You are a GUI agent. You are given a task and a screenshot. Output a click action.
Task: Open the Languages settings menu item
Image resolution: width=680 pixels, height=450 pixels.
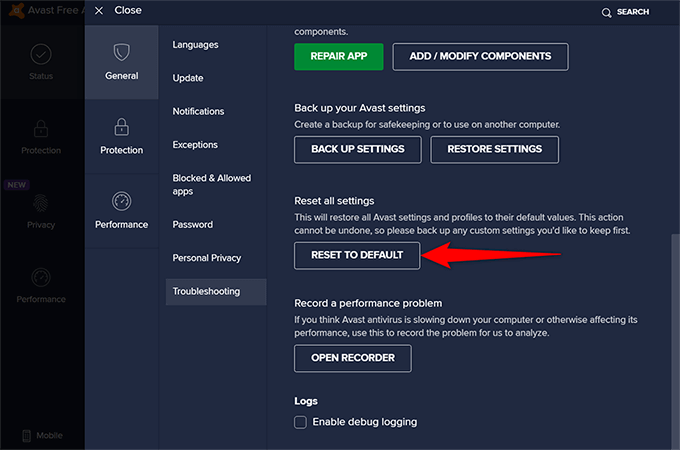click(195, 45)
